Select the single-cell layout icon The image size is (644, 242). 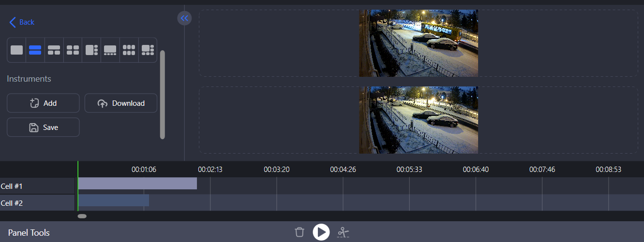[16, 50]
